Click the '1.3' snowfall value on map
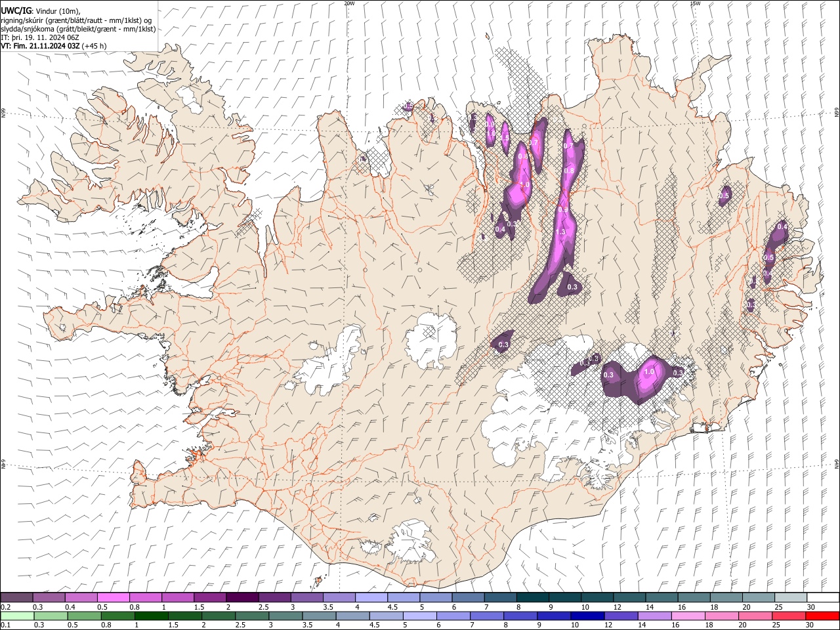Screen dimensions: 840x630 [560, 232]
